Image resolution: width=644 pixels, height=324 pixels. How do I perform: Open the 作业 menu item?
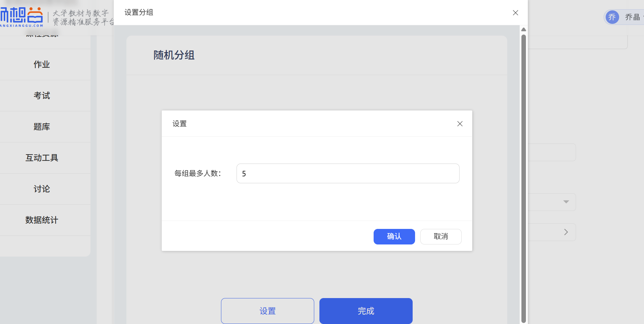pos(42,65)
